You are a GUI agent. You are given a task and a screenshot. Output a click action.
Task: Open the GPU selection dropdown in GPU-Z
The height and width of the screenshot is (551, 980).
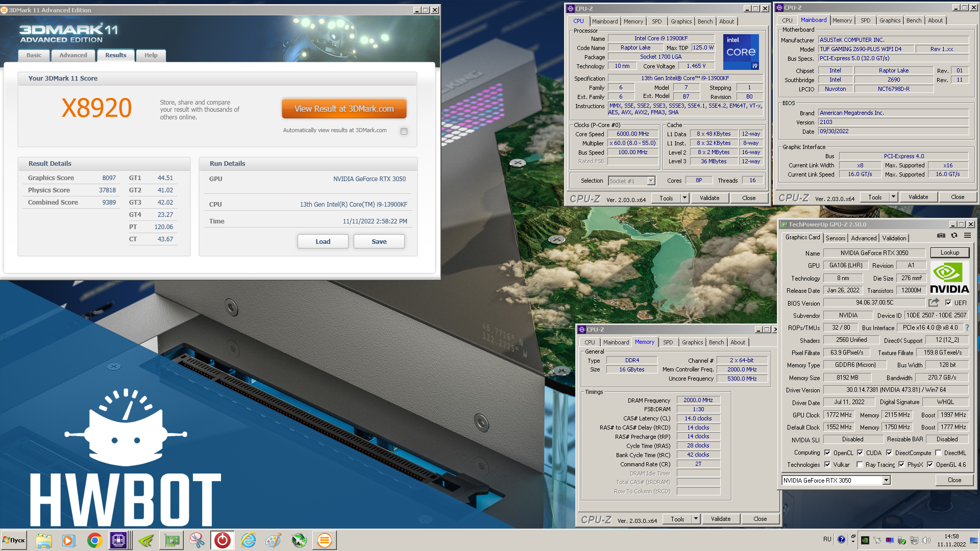tap(887, 480)
